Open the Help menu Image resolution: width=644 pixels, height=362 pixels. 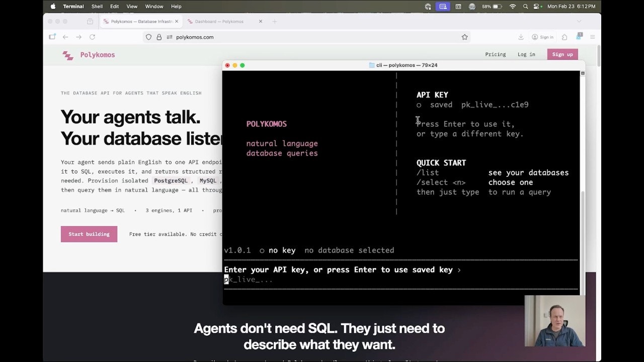176,7
